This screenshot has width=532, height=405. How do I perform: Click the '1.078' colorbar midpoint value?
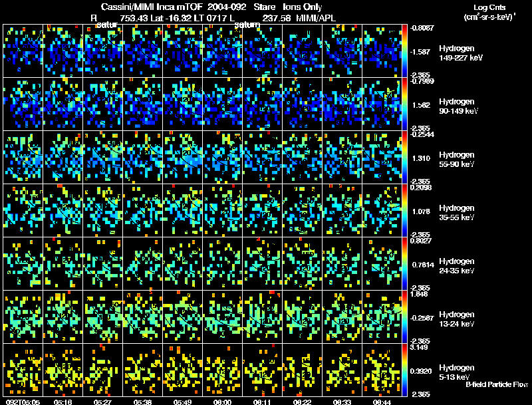coord(420,211)
